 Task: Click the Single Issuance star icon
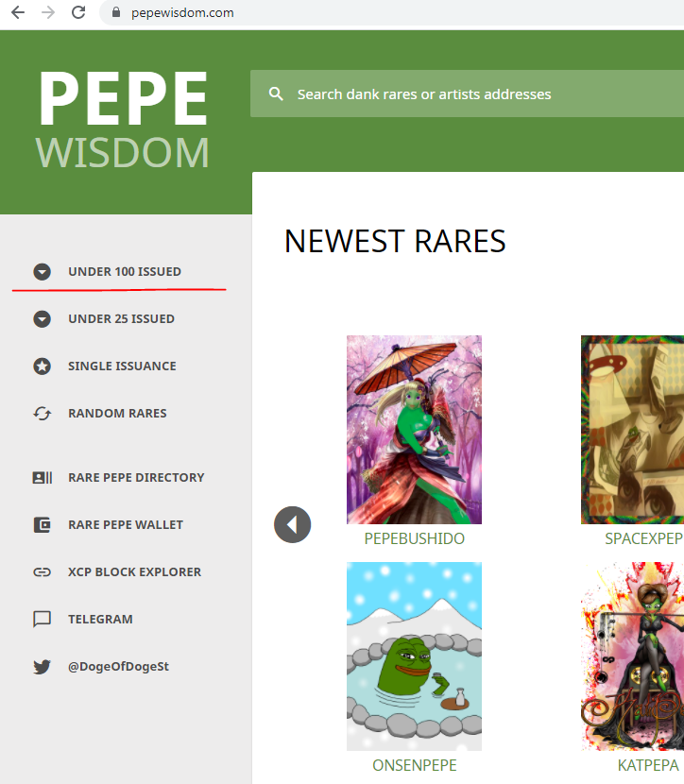[42, 366]
